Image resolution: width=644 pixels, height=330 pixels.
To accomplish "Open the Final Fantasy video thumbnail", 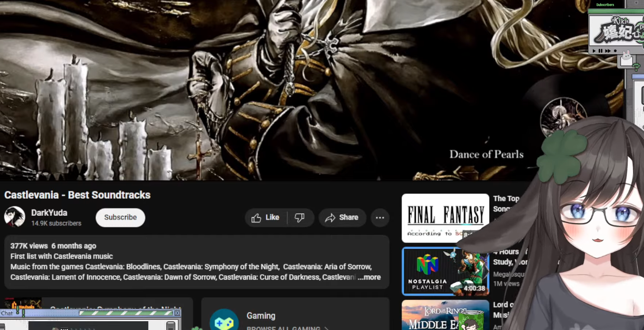I will coord(445,218).
